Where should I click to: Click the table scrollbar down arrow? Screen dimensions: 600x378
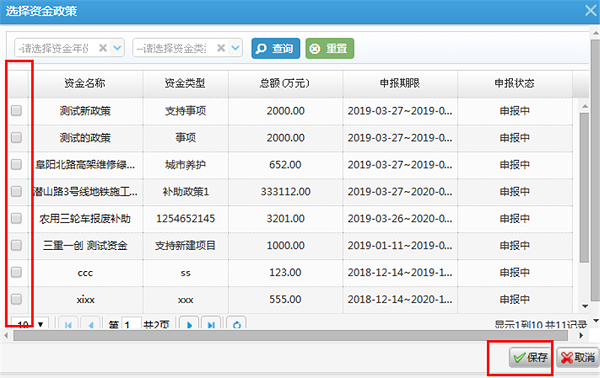pyautogui.click(x=585, y=306)
